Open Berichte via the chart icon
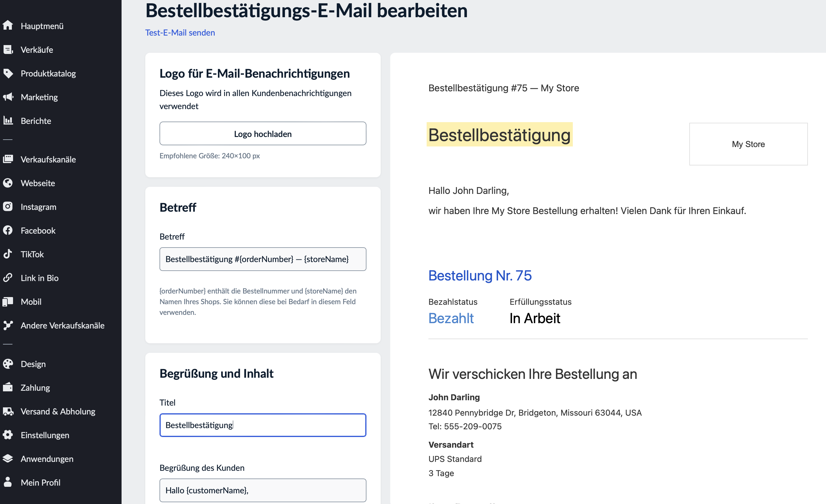 click(8, 121)
